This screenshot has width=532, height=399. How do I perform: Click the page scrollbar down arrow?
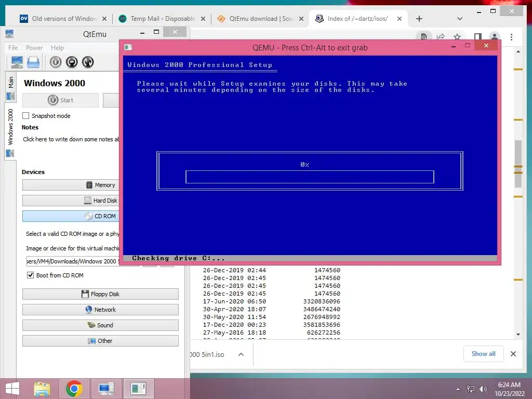[518, 334]
